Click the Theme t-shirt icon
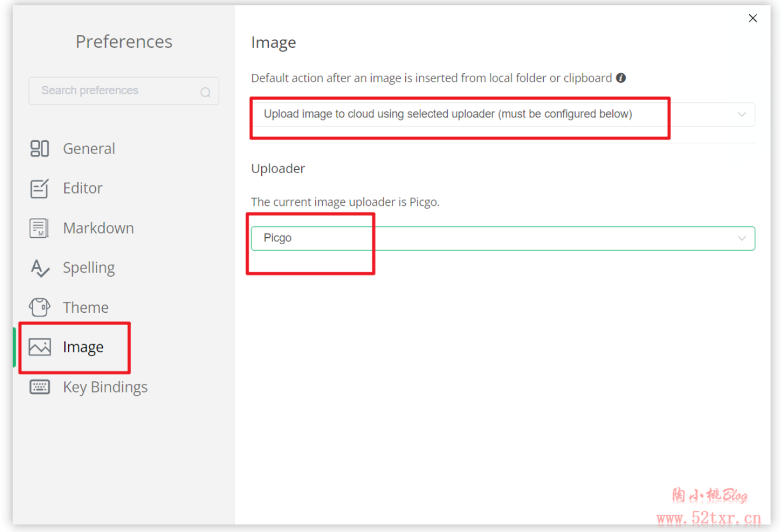 pos(39,308)
